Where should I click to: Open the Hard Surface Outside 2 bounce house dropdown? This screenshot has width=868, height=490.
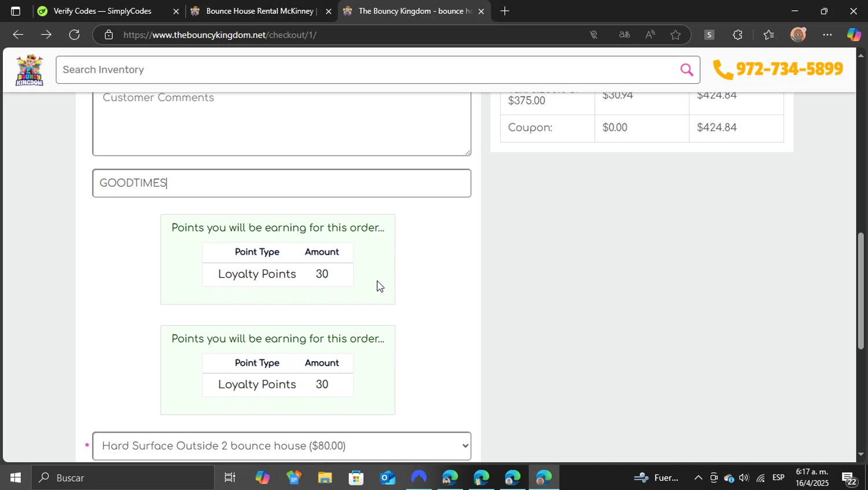[282, 446]
